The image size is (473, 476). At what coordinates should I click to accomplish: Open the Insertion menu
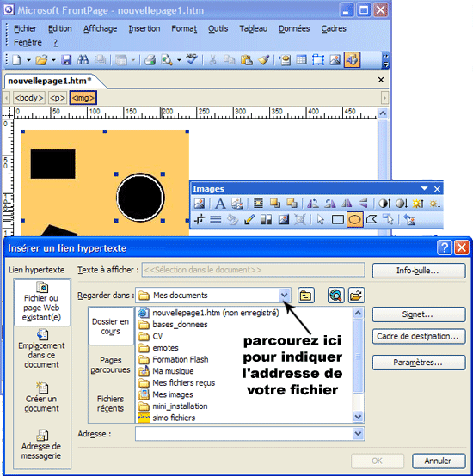144,28
